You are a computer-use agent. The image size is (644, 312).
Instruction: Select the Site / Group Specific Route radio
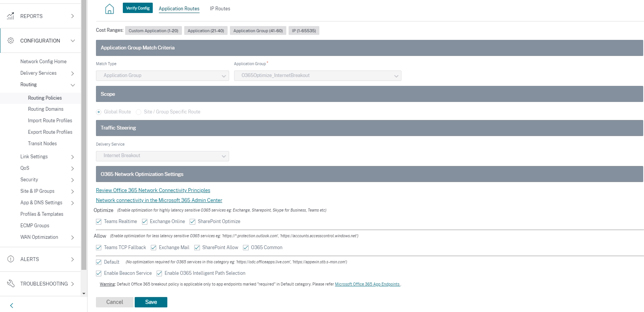click(x=139, y=112)
